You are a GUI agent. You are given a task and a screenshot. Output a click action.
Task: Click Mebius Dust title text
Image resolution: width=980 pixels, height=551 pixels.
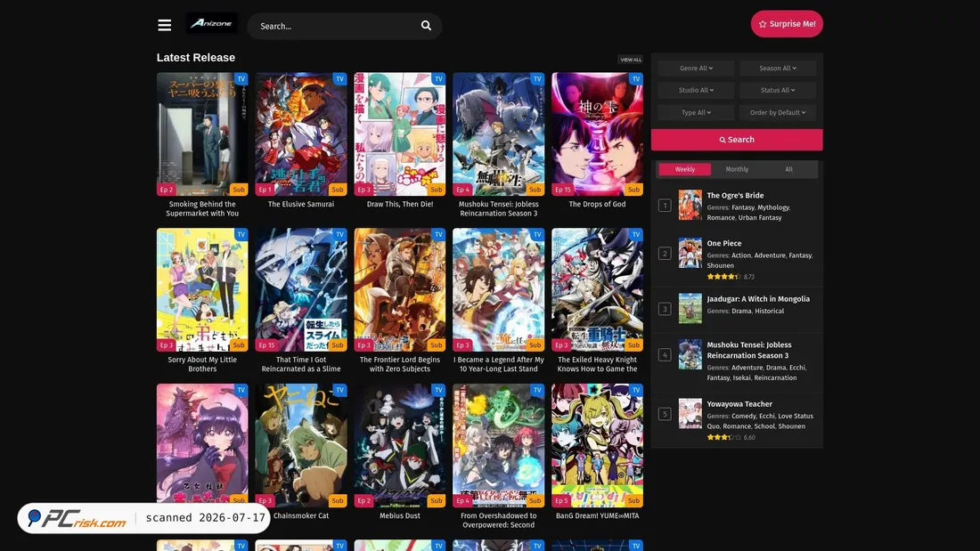point(400,516)
